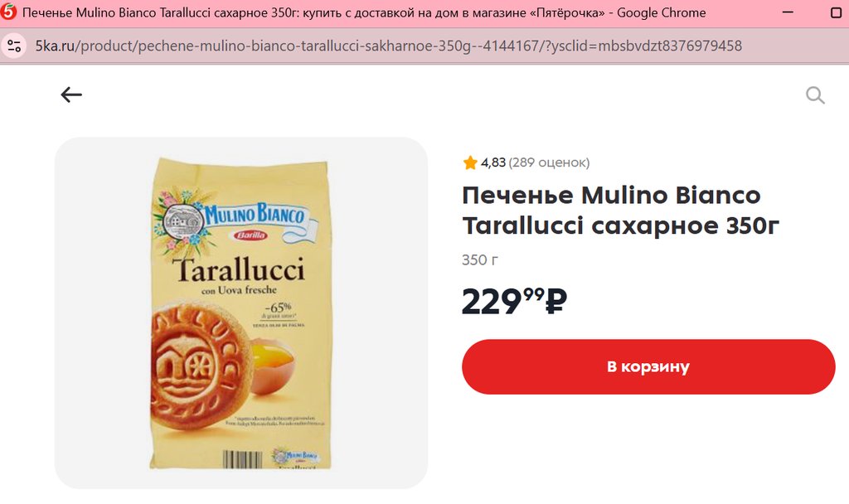Image resolution: width=849 pixels, height=504 pixels.
Task: Open the 289 оценок reviews link
Action: (549, 162)
